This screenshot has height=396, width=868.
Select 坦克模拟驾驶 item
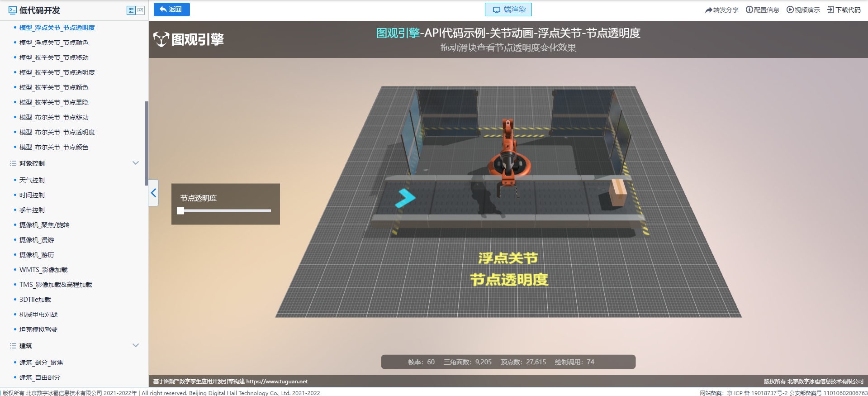[38, 329]
